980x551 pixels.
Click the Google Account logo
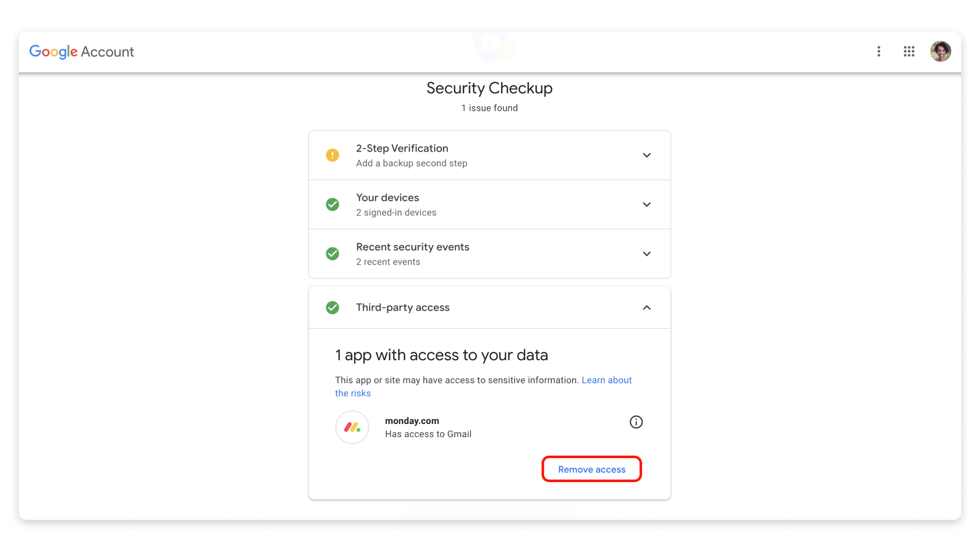[82, 52]
